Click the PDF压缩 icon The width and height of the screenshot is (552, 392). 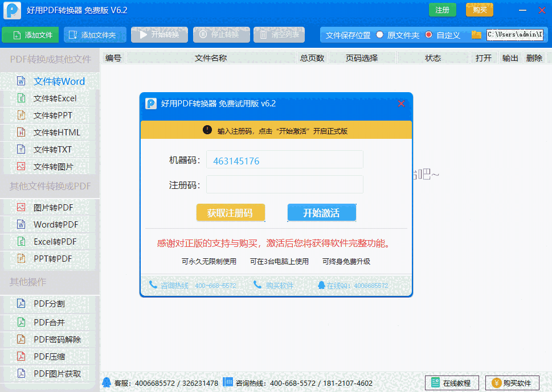coord(21,357)
